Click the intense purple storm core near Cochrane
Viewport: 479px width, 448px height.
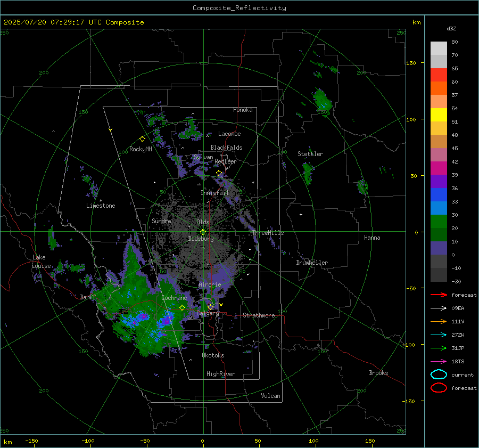click(x=166, y=320)
